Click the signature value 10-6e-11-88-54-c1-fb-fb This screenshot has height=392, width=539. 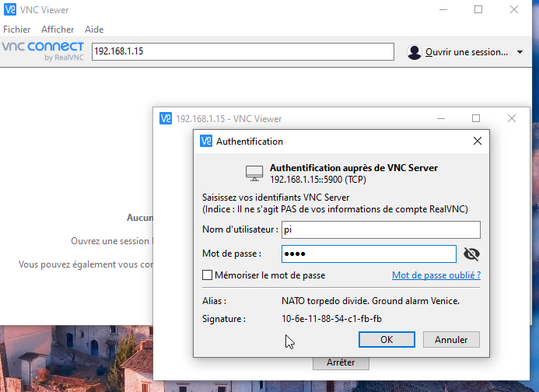tap(331, 319)
